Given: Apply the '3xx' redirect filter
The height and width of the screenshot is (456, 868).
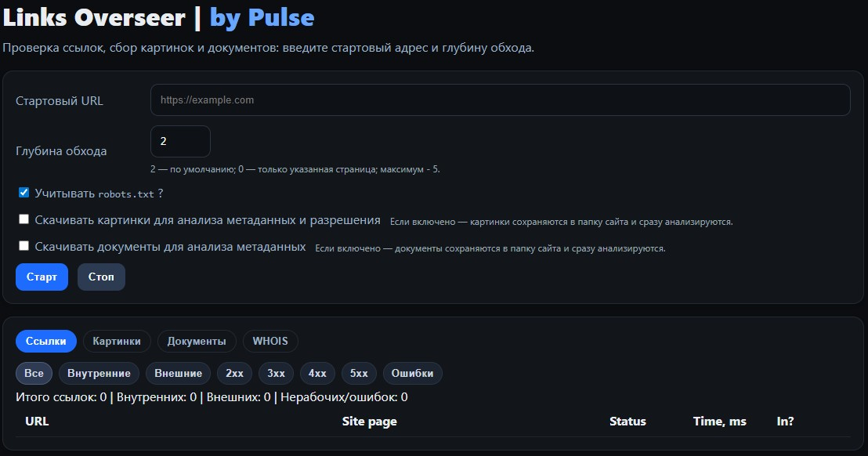Looking at the screenshot, I should [x=276, y=373].
